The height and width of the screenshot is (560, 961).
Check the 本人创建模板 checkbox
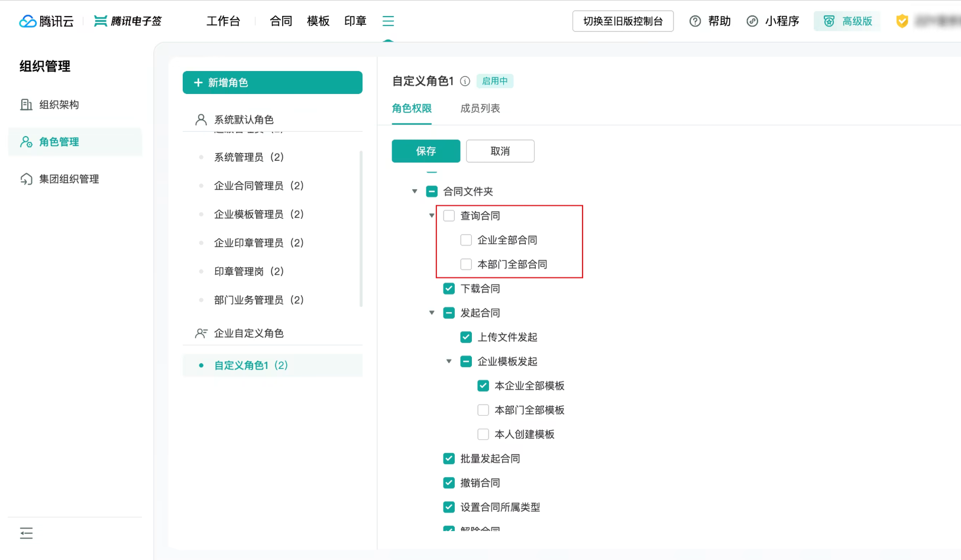point(483,434)
